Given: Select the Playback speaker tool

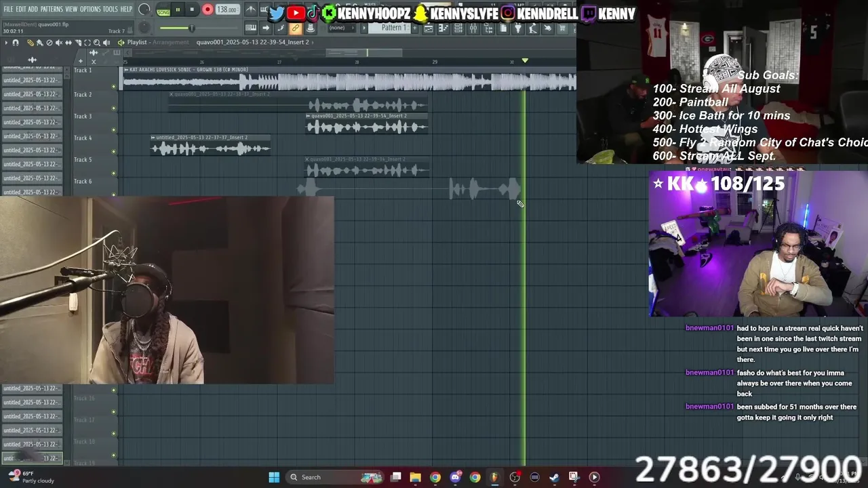Looking at the screenshot, I should (x=106, y=43).
